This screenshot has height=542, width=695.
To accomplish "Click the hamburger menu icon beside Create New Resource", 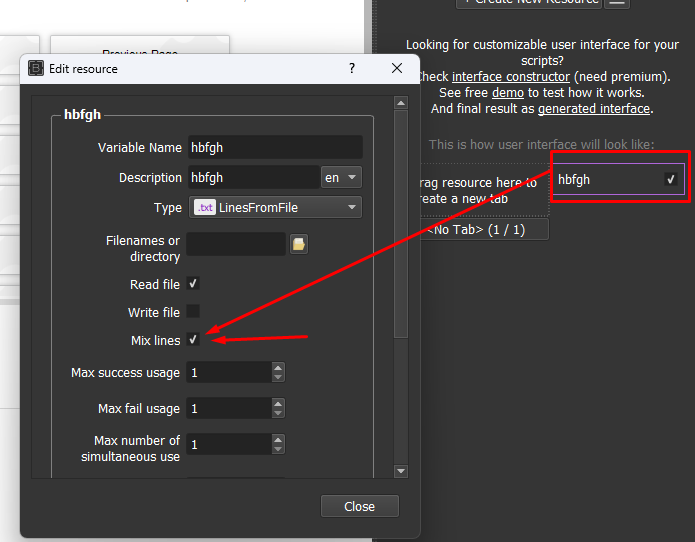I will (x=618, y=1).
